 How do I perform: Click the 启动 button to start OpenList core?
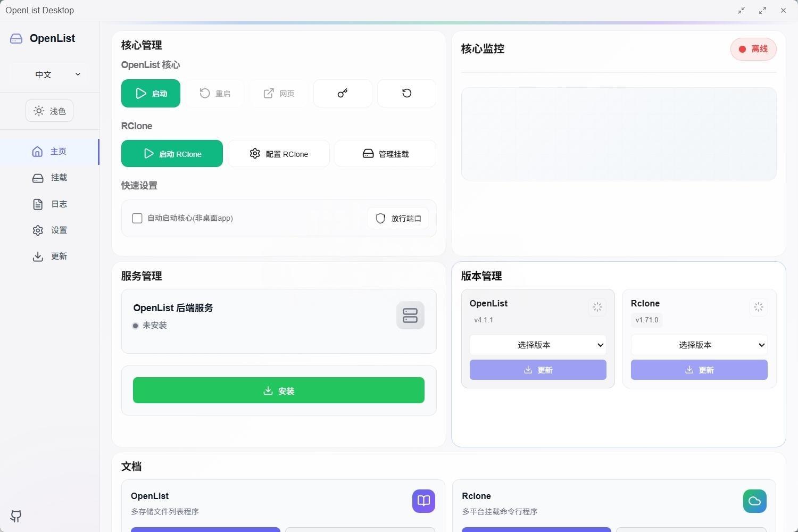tap(151, 93)
